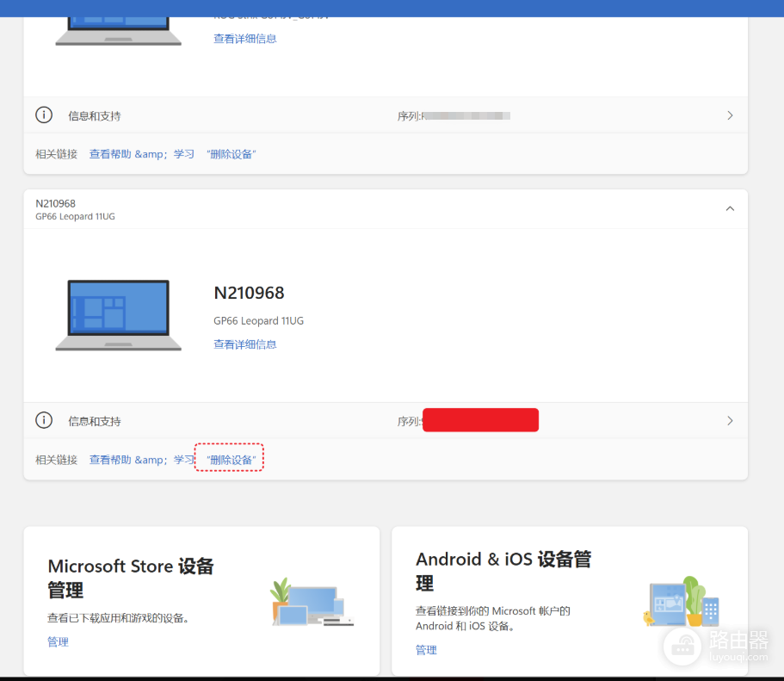784x681 pixels.
Task: Click the blurred serial number of the top device
Action: coord(466,116)
